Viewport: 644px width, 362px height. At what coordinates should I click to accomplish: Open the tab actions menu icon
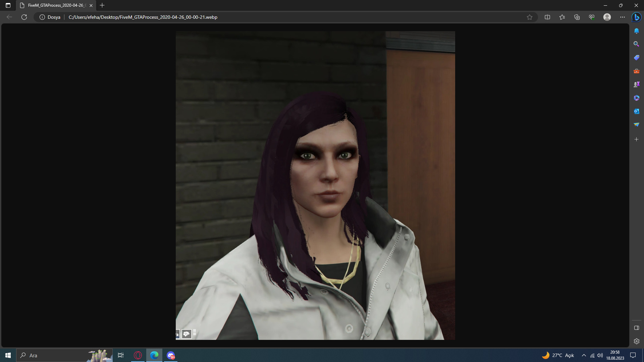8,5
